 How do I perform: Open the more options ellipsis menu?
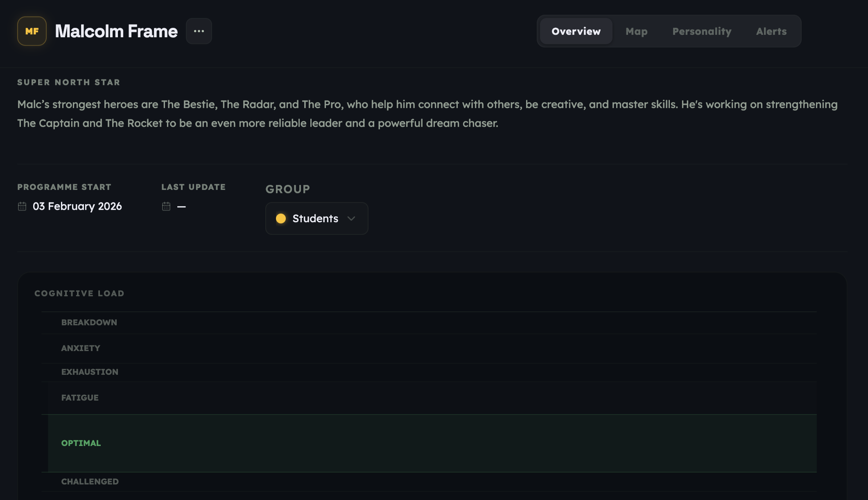click(x=199, y=31)
